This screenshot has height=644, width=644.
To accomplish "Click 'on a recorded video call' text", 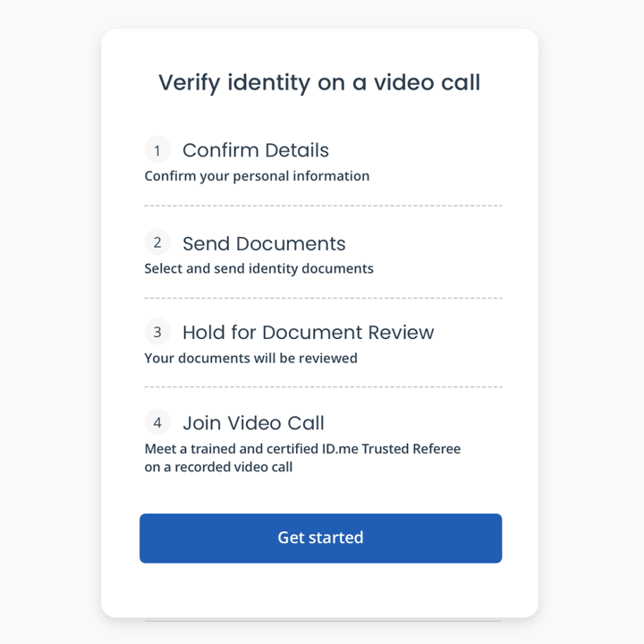I will 218,467.
